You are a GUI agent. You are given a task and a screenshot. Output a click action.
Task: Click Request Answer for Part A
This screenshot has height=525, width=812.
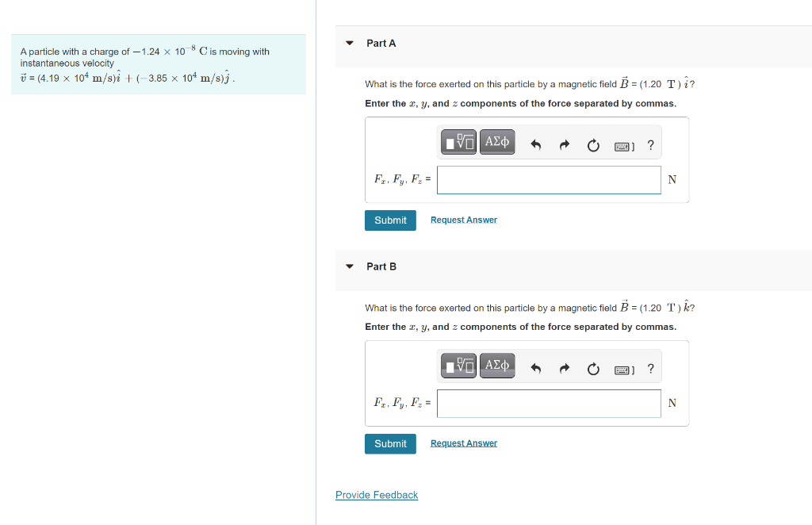[463, 220]
